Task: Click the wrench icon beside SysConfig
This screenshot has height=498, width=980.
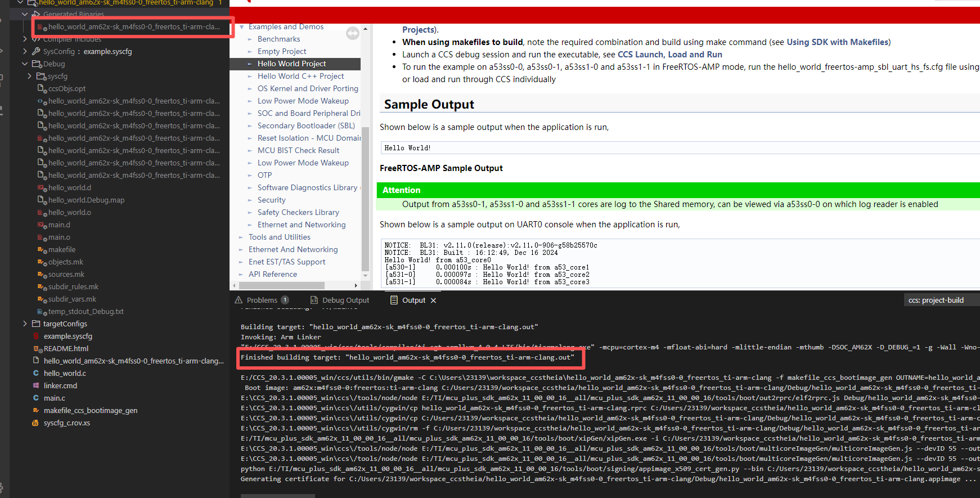Action: [36, 51]
